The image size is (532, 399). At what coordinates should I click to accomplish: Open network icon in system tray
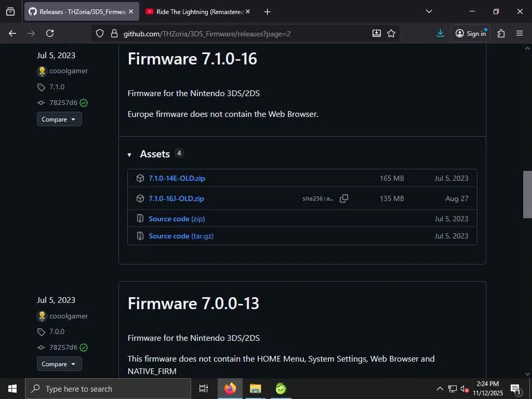(453, 389)
